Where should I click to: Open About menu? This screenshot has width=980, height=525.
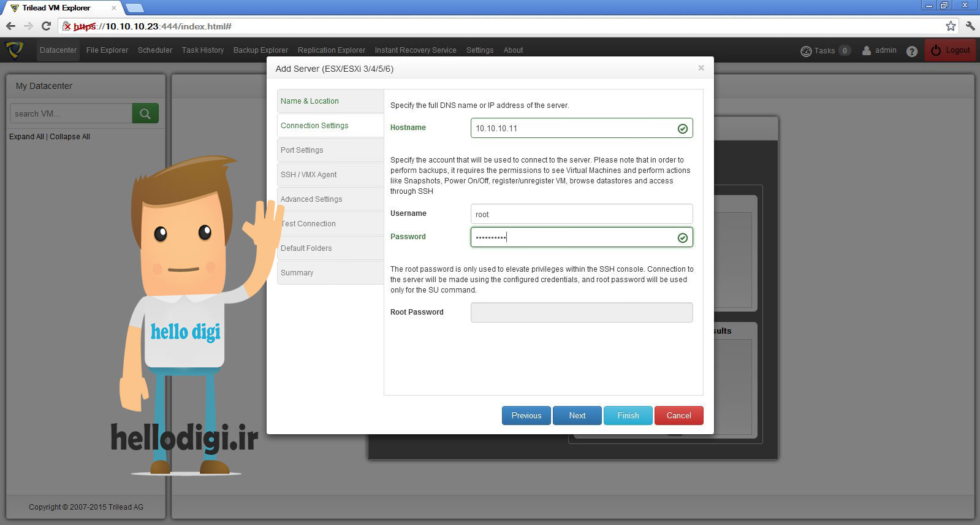[x=513, y=50]
